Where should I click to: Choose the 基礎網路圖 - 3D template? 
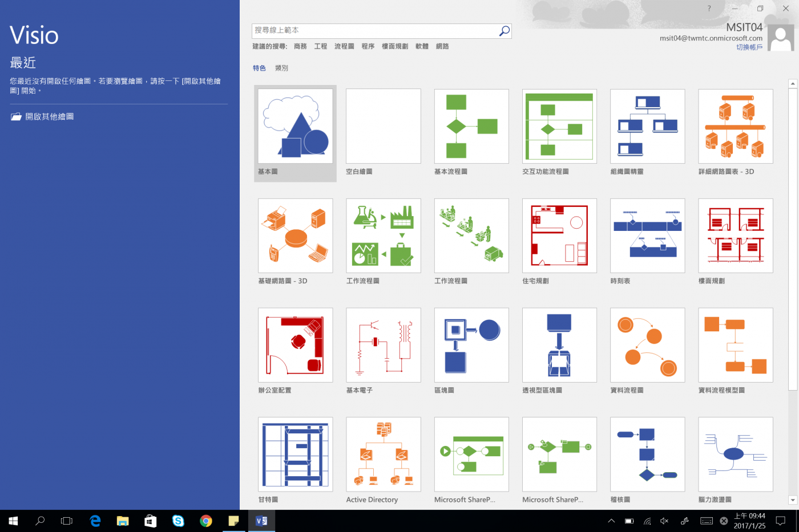295,235
